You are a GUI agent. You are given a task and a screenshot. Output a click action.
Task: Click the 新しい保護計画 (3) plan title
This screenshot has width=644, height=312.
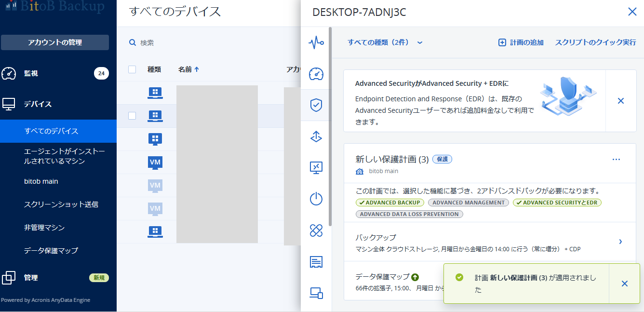pos(392,159)
